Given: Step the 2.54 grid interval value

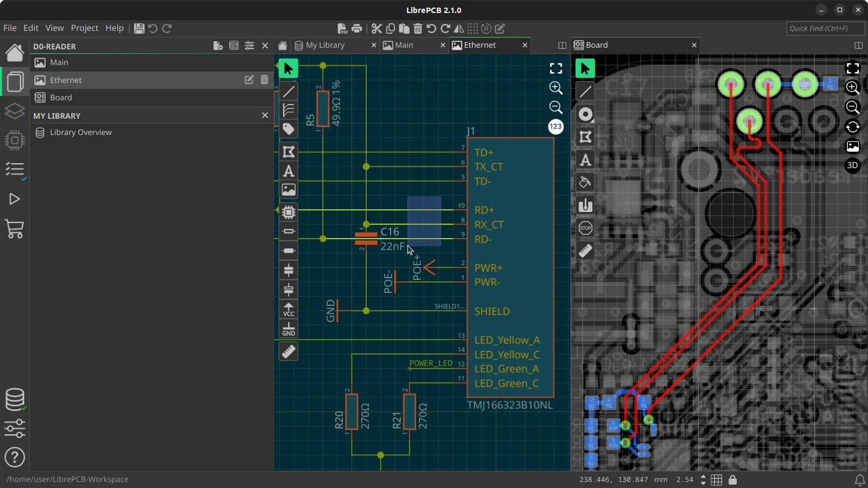Looking at the screenshot, I should [703, 480].
